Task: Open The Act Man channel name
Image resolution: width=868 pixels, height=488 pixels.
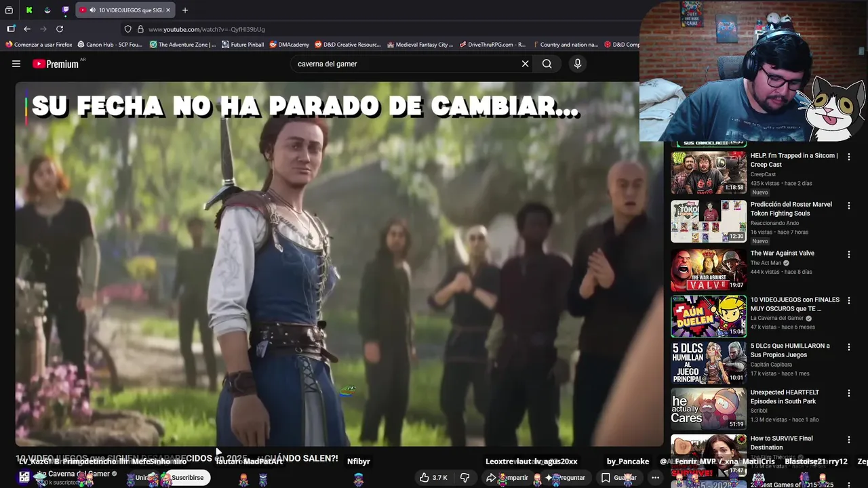Action: point(766,263)
